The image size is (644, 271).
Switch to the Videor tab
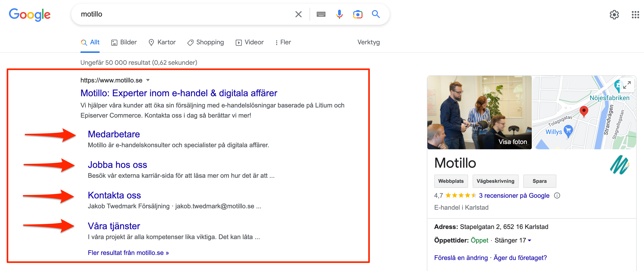[x=250, y=42]
